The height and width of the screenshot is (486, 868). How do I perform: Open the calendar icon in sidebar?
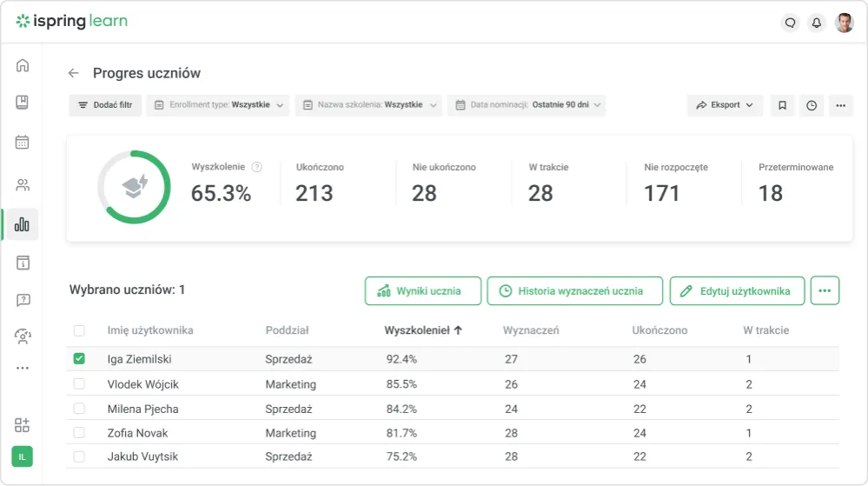coord(23,143)
